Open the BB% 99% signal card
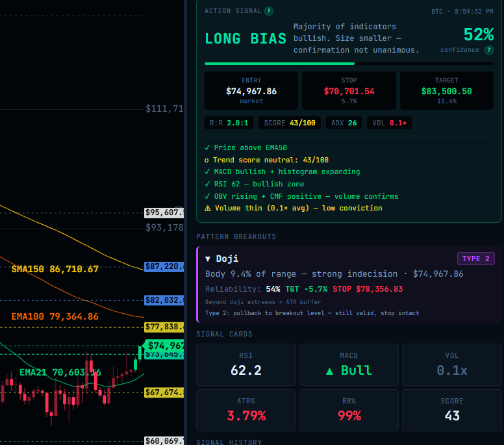Screen dimensions: 504x445 [x=349, y=411]
